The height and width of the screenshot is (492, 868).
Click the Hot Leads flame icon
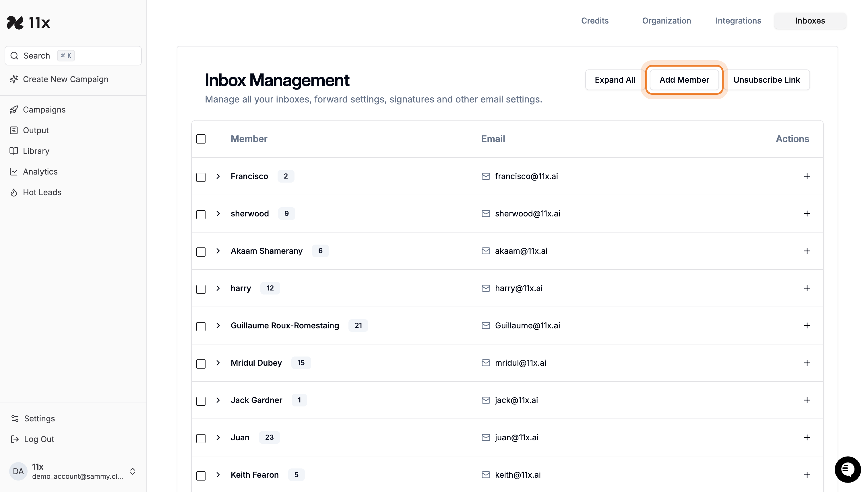click(14, 192)
